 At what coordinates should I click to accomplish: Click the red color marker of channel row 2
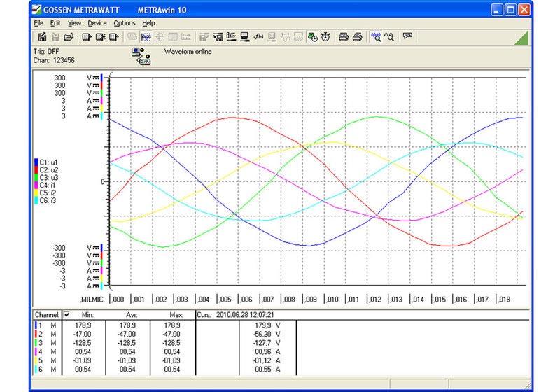(x=36, y=334)
